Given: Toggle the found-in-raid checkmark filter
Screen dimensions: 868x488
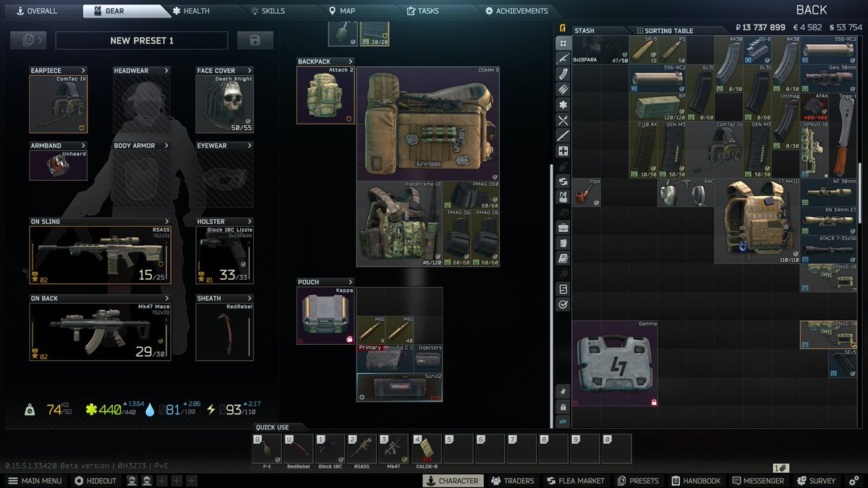Looking at the screenshot, I should (563, 305).
